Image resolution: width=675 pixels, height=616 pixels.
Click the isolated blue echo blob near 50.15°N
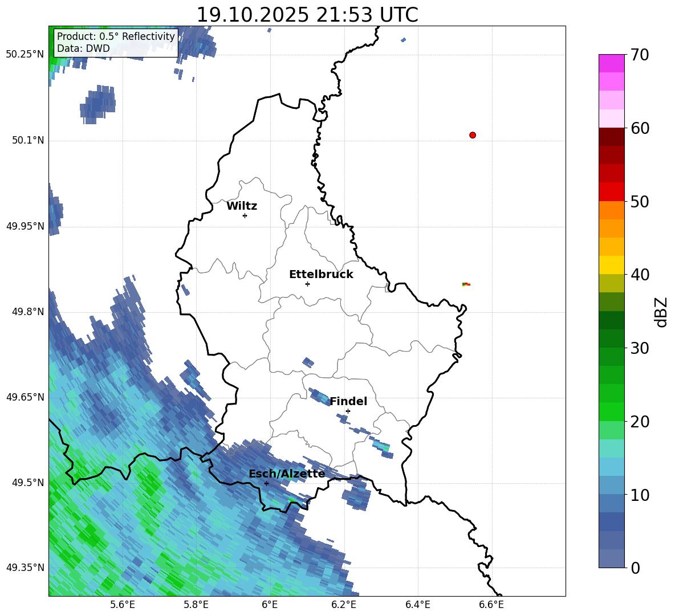(97, 104)
